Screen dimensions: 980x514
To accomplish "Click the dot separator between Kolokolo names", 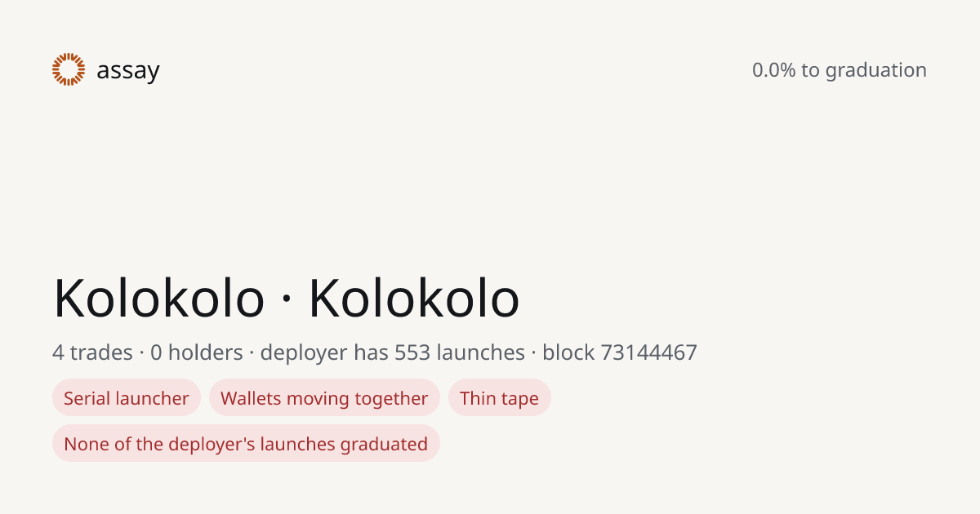I will (x=287, y=302).
